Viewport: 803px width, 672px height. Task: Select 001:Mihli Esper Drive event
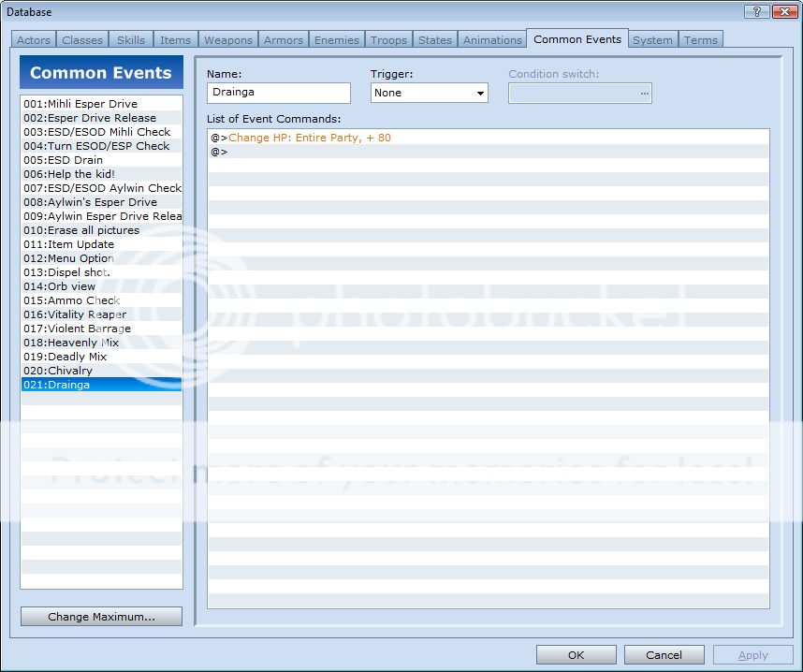(x=80, y=104)
